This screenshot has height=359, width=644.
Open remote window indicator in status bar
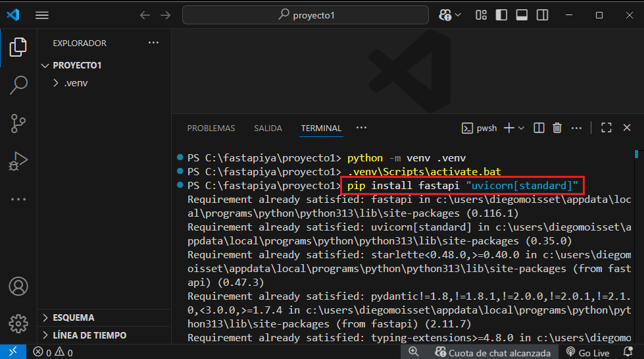point(13,352)
